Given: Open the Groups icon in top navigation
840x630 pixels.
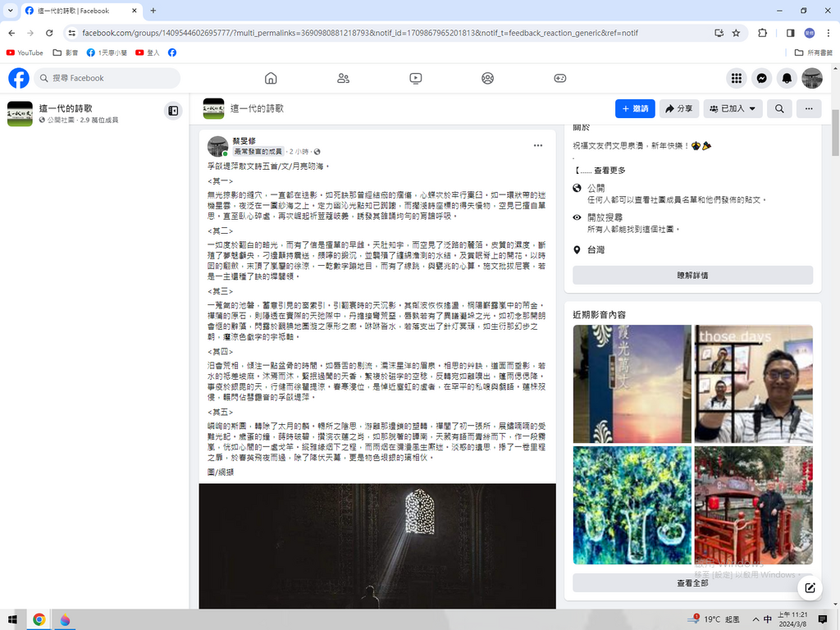Looking at the screenshot, I should click(488, 78).
